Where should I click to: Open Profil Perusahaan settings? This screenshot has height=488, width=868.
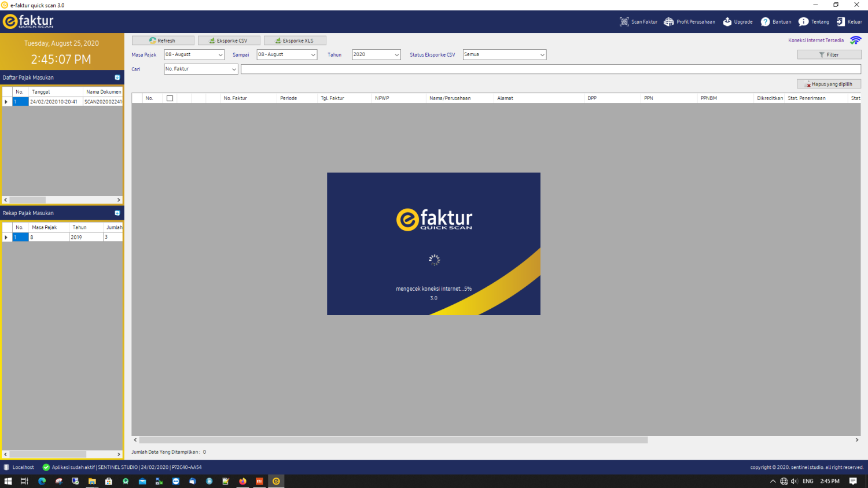tap(689, 22)
